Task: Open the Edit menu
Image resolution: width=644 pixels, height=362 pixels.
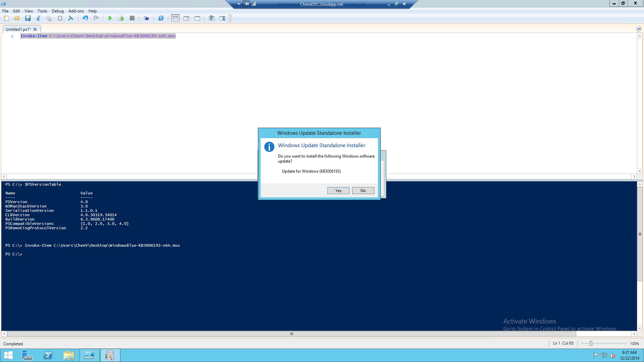Action: pos(16,11)
